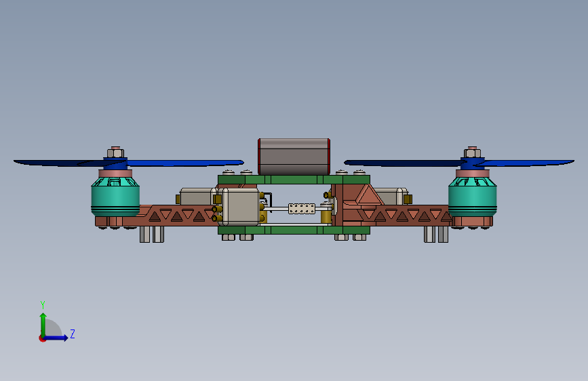This screenshot has height=381, width=588.
Task: Select the pink spacer above the left motor
Action: pyautogui.click(x=115, y=174)
